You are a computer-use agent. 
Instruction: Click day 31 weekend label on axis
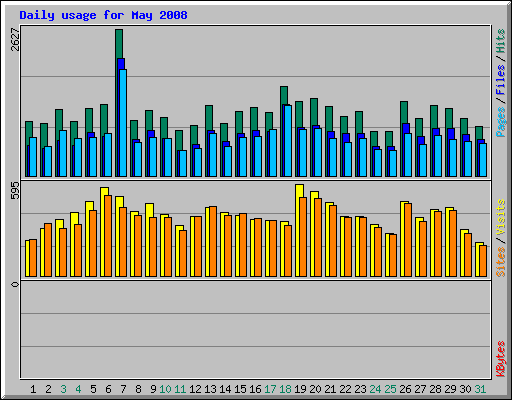coord(480,389)
